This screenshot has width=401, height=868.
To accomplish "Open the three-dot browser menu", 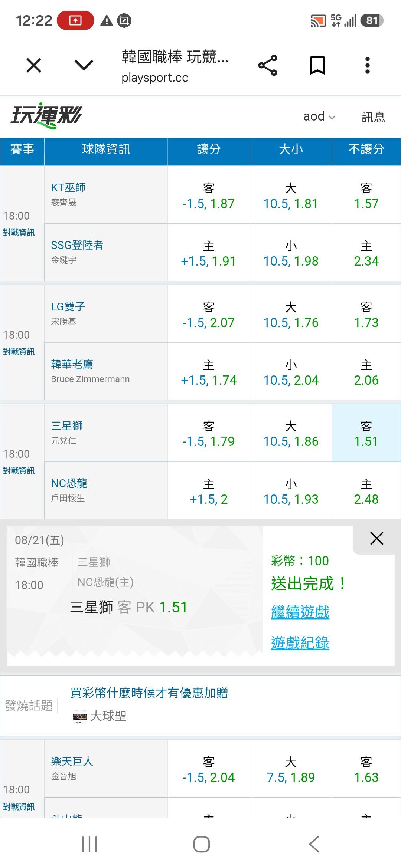I will (x=367, y=65).
